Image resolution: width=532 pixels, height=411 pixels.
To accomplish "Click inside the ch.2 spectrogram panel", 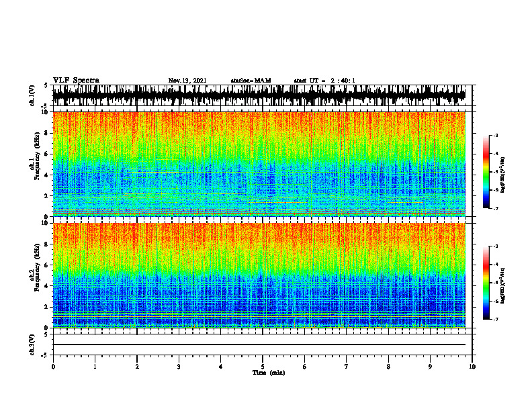I will pos(259,275).
